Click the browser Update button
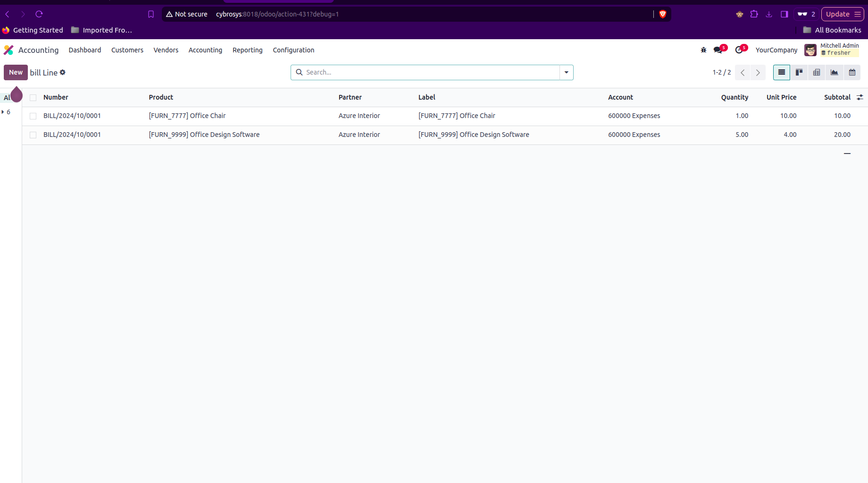 coord(843,14)
